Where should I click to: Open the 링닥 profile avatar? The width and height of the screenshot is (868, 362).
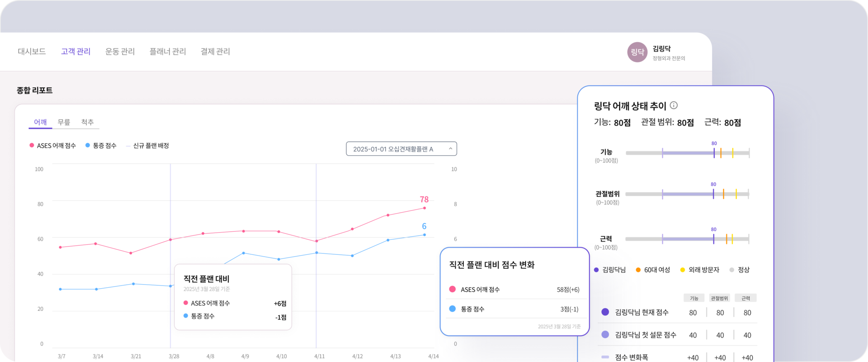tap(637, 52)
